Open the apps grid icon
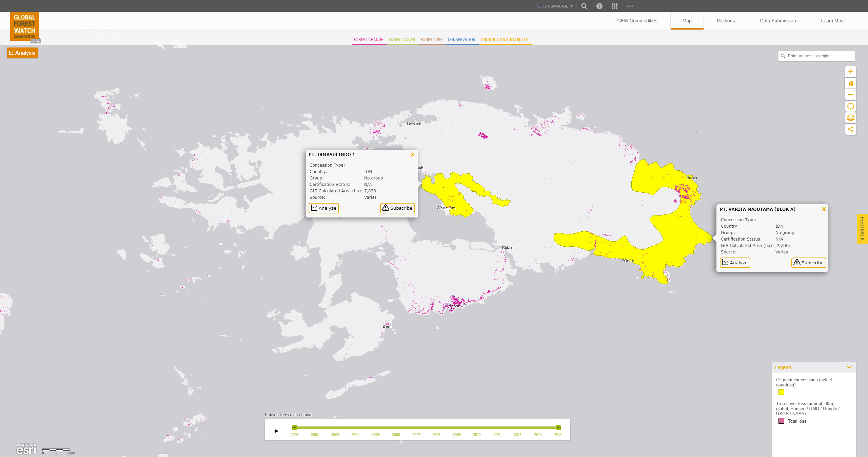 615,6
